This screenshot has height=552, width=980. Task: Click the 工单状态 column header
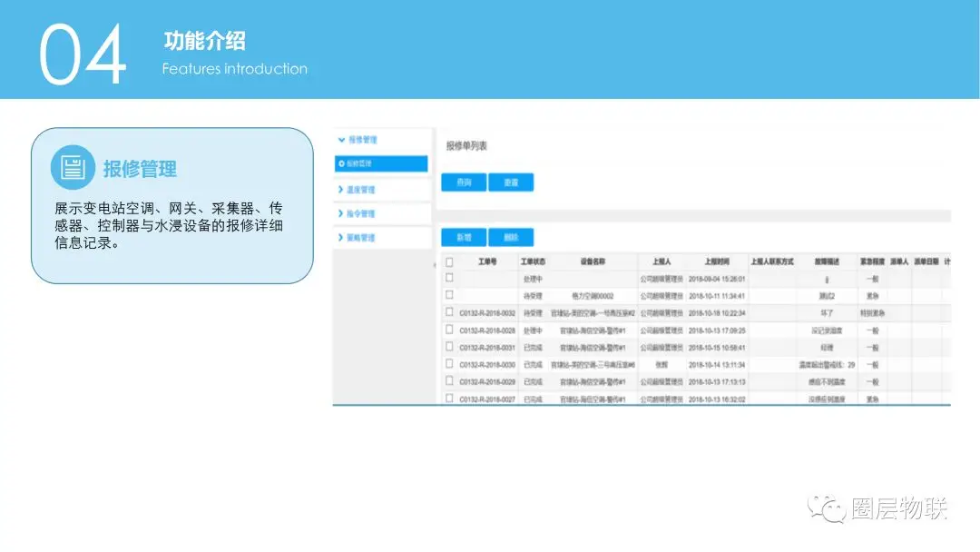click(x=534, y=262)
